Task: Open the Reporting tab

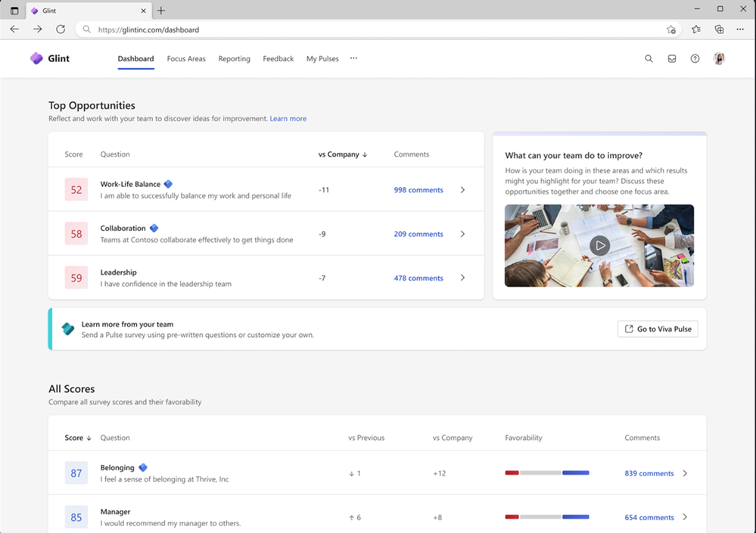Action: point(234,59)
